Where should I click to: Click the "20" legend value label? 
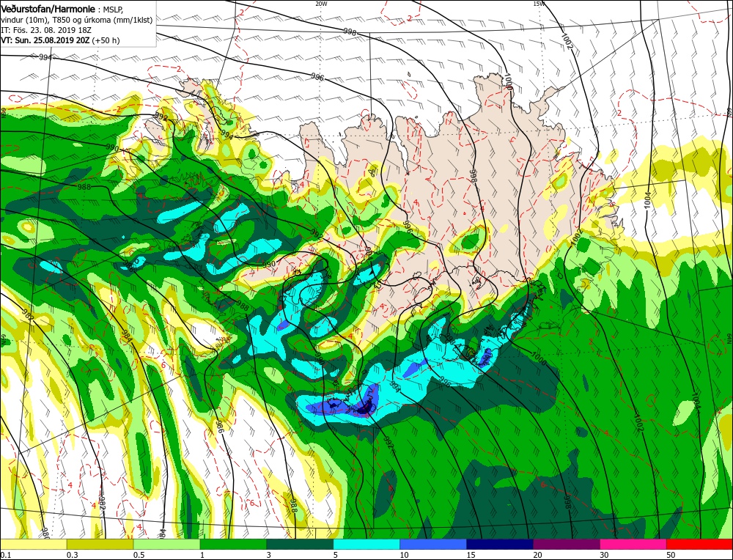coord(537,555)
